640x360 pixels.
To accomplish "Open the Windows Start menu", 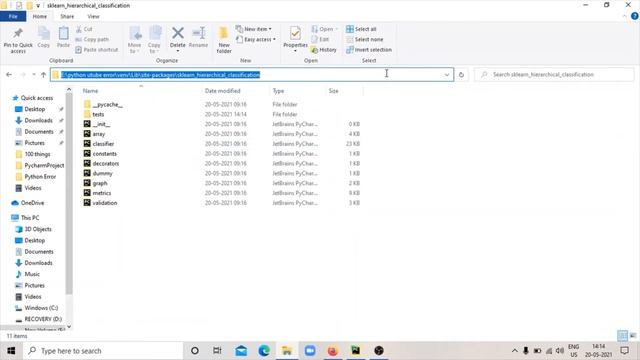I will pos(11,351).
